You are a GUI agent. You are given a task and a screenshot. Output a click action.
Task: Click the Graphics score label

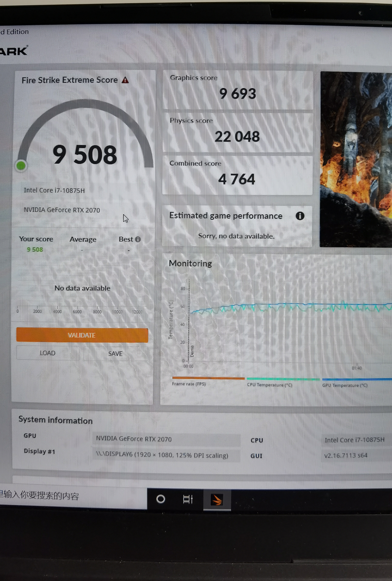(194, 78)
